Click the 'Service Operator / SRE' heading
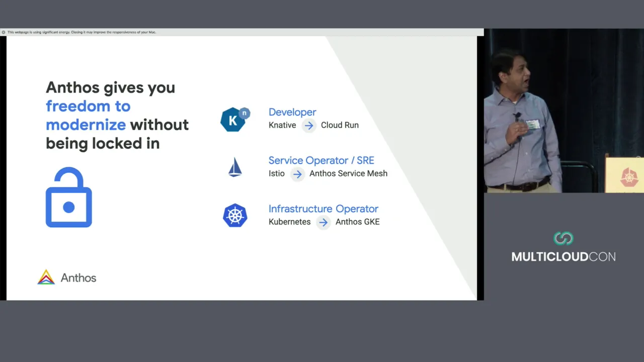 point(321,160)
